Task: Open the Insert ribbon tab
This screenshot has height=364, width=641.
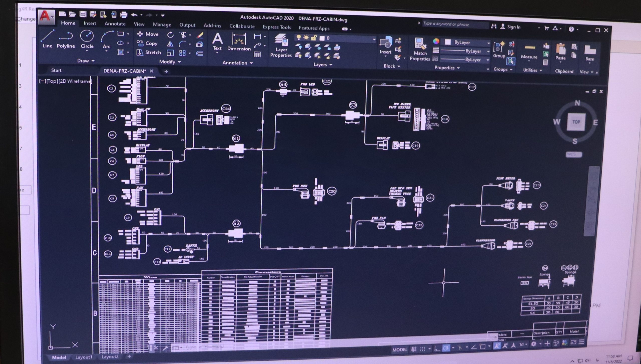Action: point(90,23)
